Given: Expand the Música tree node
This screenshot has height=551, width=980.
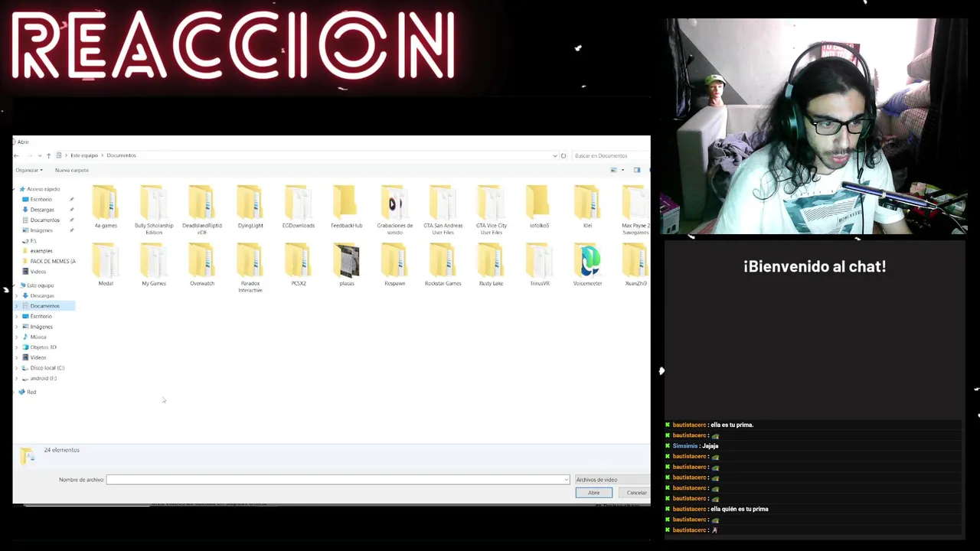Looking at the screenshot, I should click(x=17, y=337).
